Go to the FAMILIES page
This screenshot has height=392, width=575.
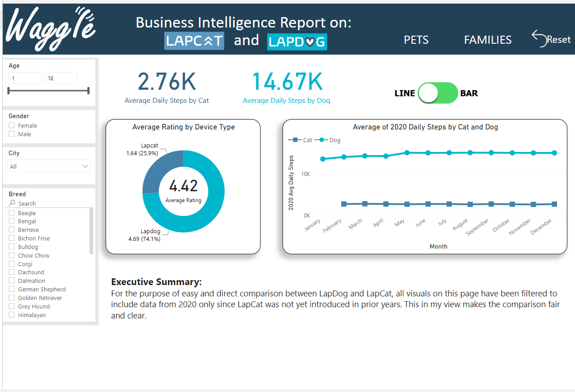point(487,40)
